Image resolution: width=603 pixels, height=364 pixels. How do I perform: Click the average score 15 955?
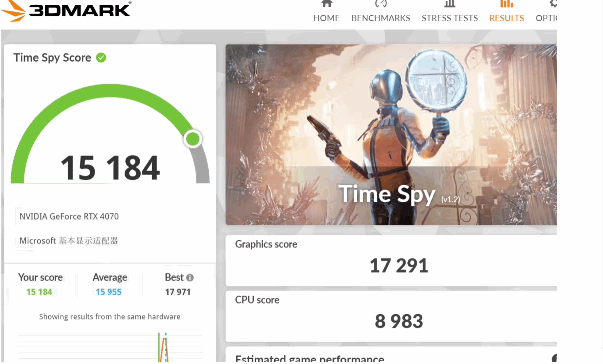(x=109, y=292)
